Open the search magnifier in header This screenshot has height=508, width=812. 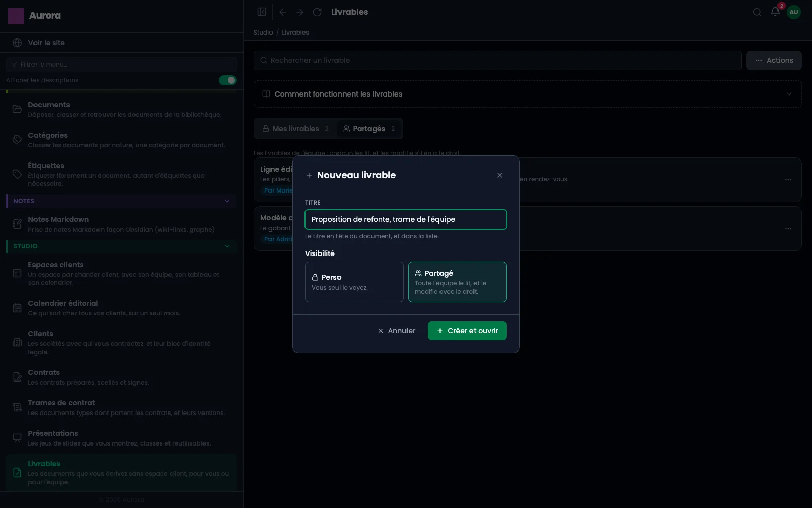(x=757, y=12)
